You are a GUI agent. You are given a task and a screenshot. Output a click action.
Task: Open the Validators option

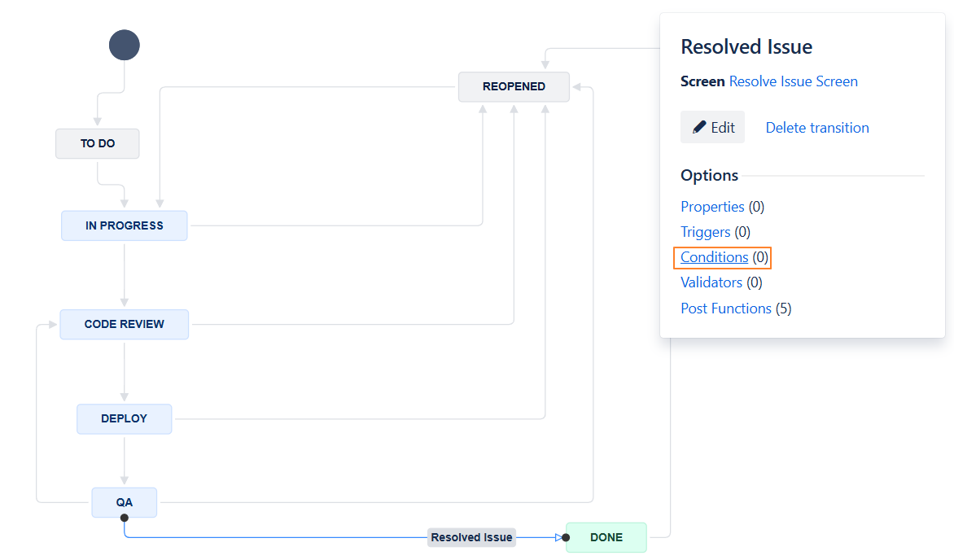[711, 282]
